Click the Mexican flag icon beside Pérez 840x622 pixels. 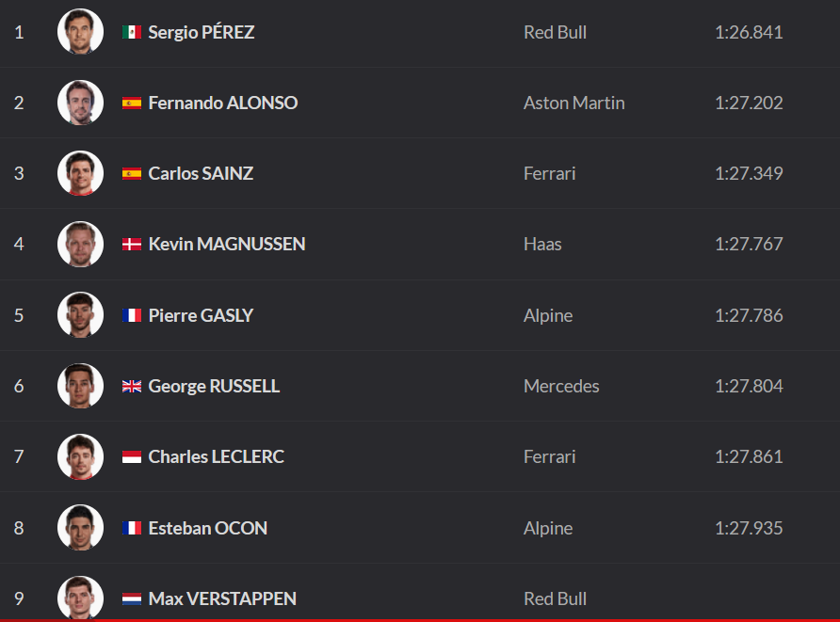pos(132,32)
